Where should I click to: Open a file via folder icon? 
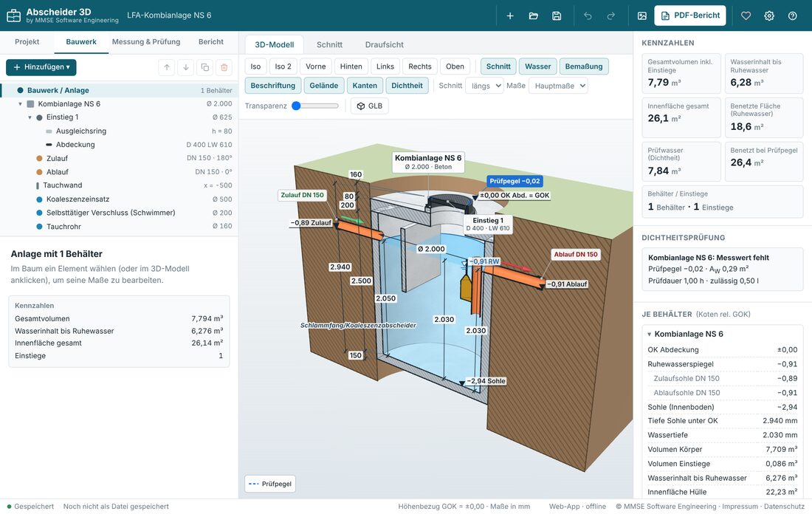point(534,16)
